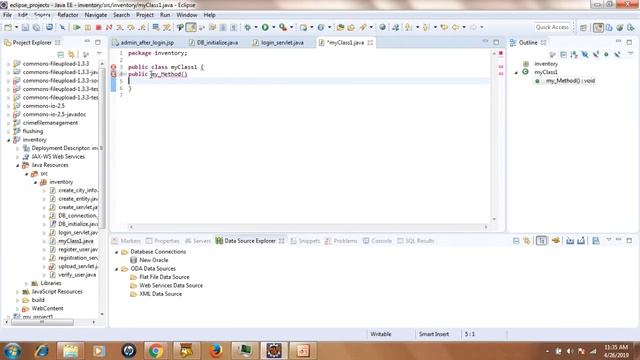Toggle Hide Non-Public Members in the Outline toolbar
Viewport: 640px width, 360px height.
(606, 54)
